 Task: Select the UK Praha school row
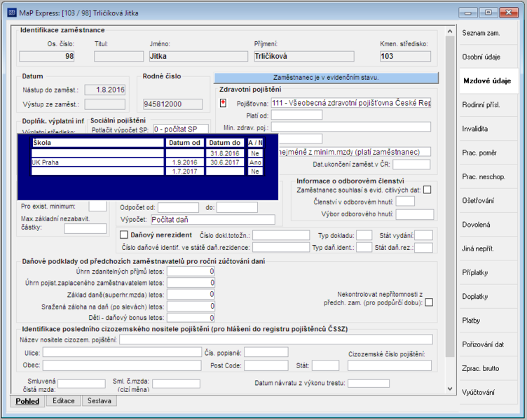click(147, 162)
